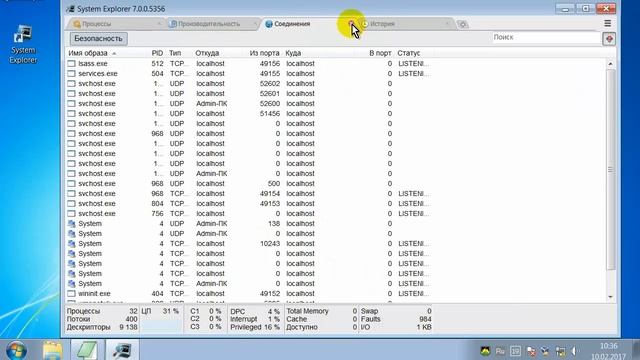
Task: Sort by В порт column header
Action: [x=380, y=53]
